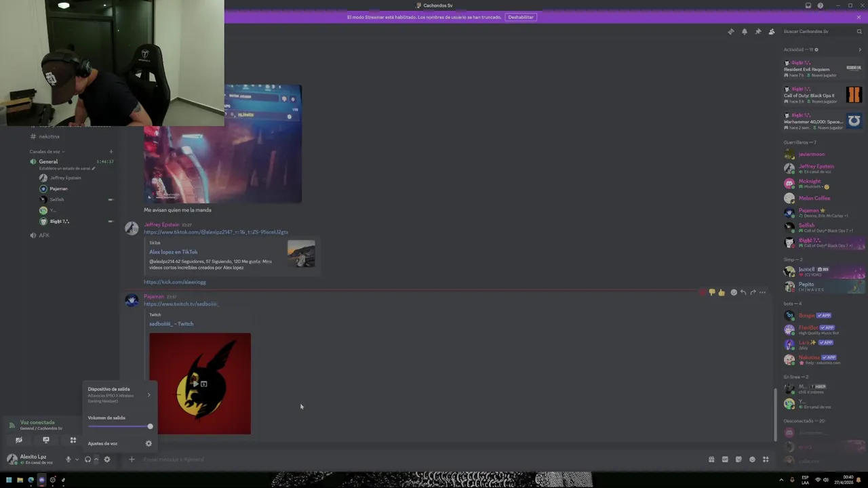Click the TikTok embed thumbnail image
868x488 pixels.
301,253
